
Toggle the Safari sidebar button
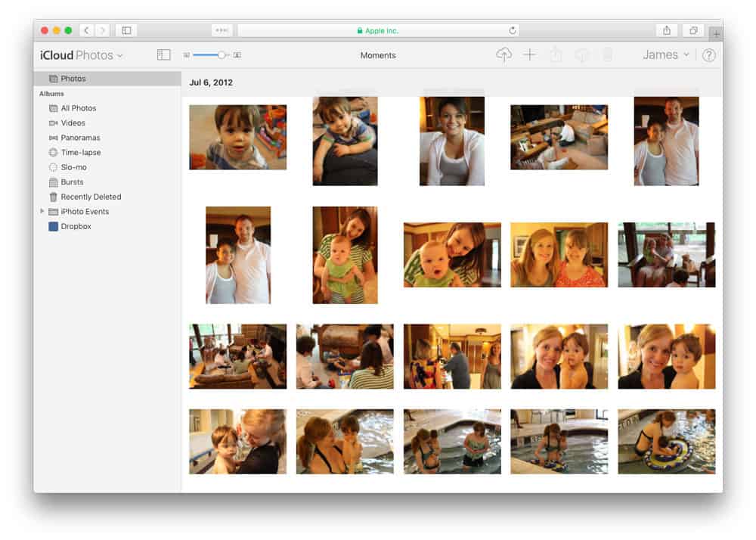(126, 30)
